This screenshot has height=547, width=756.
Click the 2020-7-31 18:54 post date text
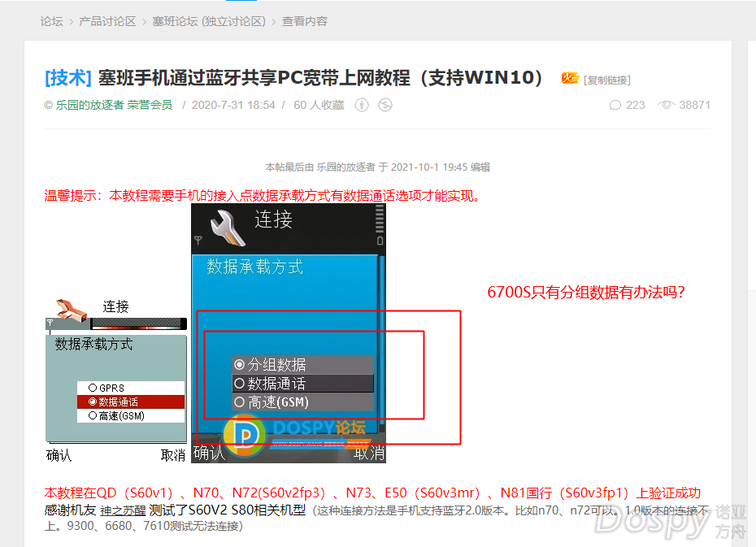pyautogui.click(x=233, y=105)
